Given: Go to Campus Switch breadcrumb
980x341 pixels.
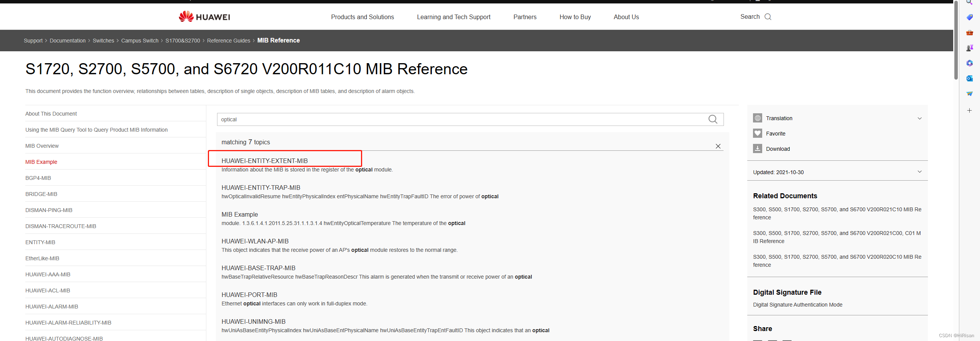Looking at the screenshot, I should coord(140,41).
